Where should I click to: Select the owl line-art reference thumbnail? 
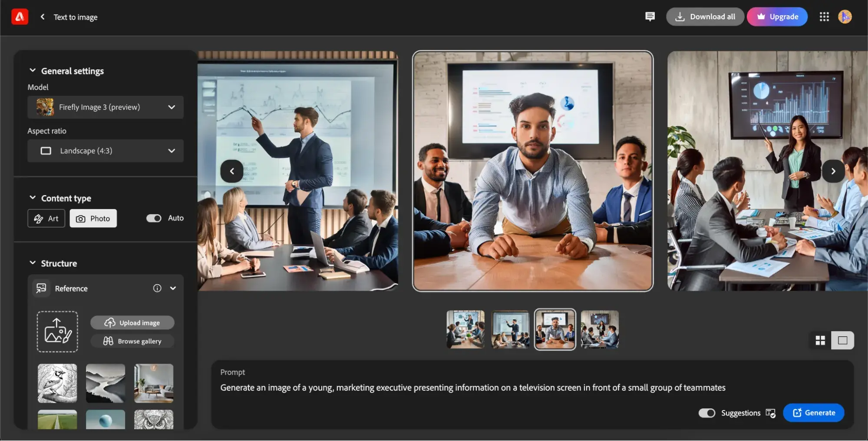click(x=154, y=420)
